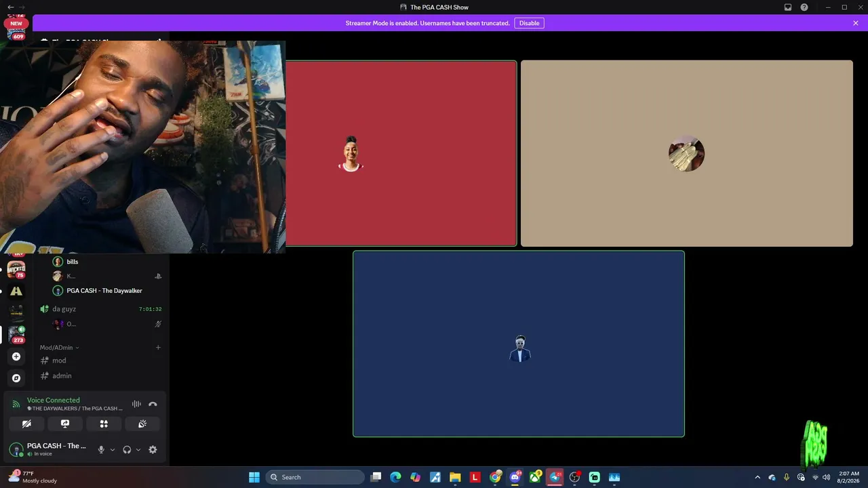Open the Discord help icon
The image size is (868, 488).
coord(804,7)
